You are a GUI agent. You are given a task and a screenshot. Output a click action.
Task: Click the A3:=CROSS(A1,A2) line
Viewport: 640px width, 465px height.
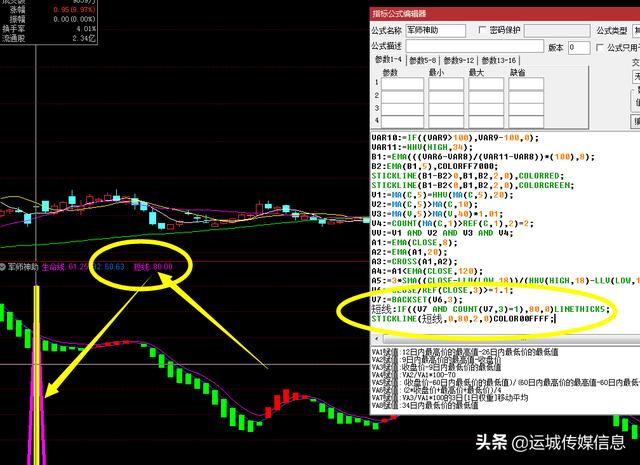click(x=414, y=261)
